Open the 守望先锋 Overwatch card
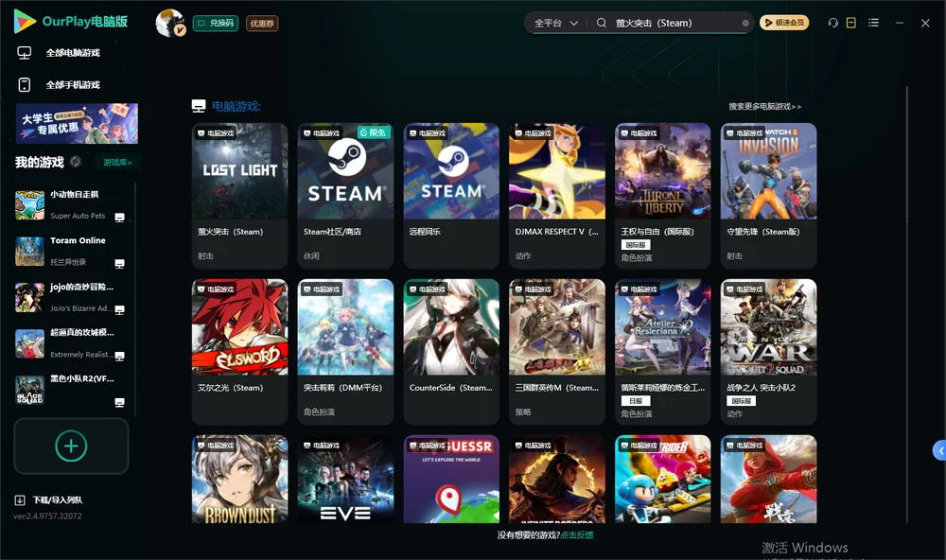This screenshot has height=560, width=946. 768,196
